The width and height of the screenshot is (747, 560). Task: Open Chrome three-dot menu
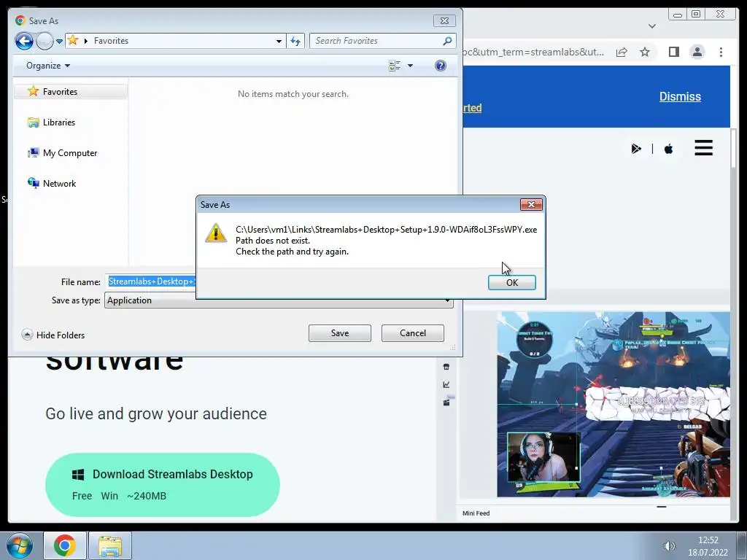[721, 52]
